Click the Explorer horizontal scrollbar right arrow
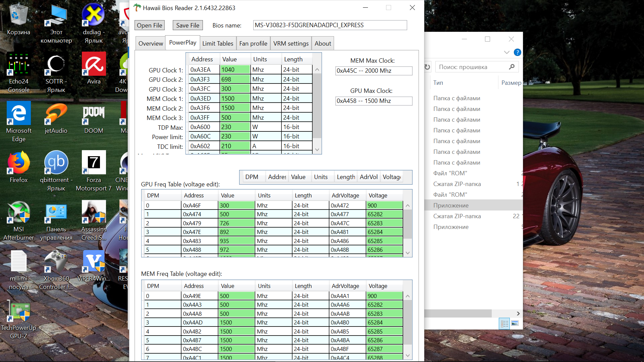Viewport: 644px width, 362px height. (518, 313)
